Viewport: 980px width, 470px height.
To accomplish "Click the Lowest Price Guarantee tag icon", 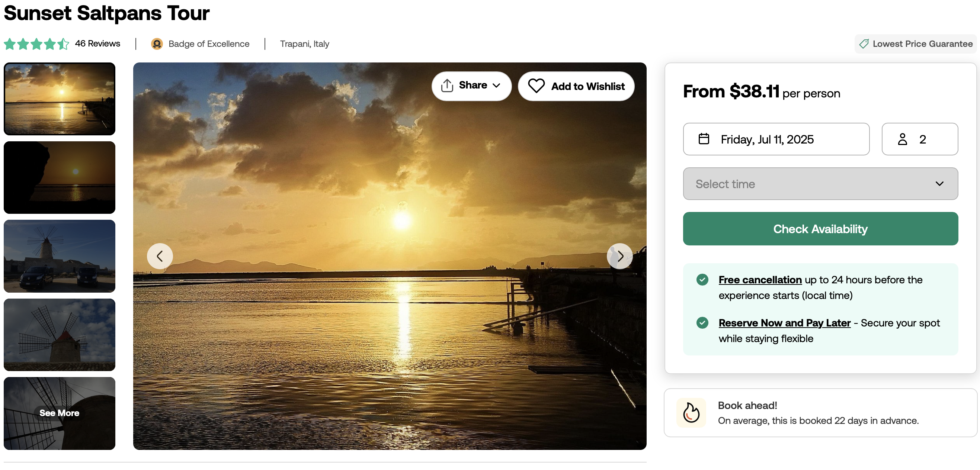I will (x=864, y=44).
